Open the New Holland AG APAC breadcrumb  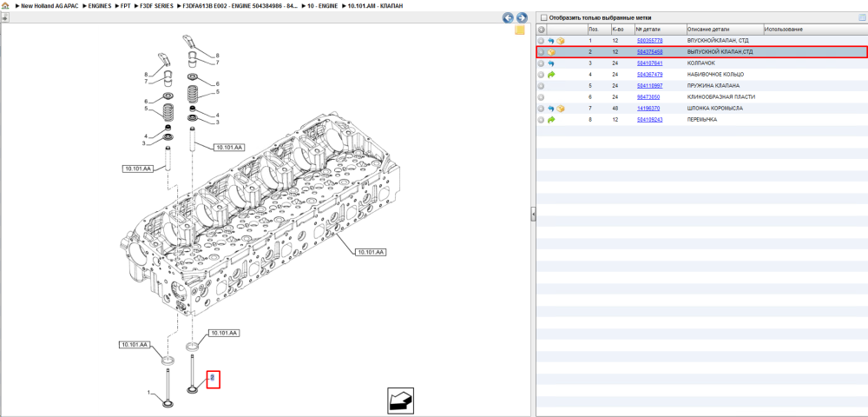pyautogui.click(x=49, y=5)
